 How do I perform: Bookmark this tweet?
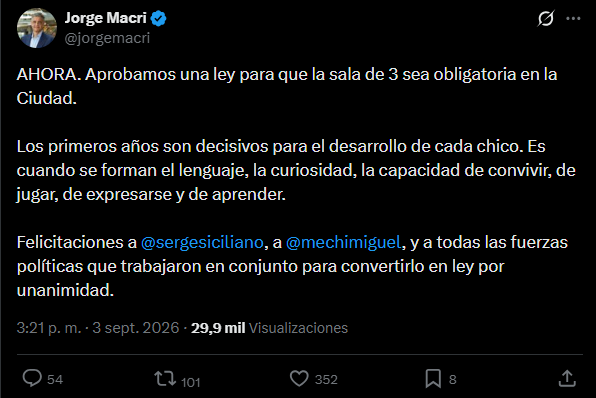[433, 379]
